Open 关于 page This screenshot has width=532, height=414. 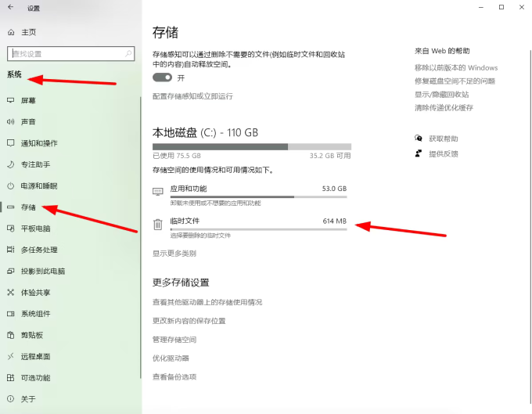pos(28,398)
